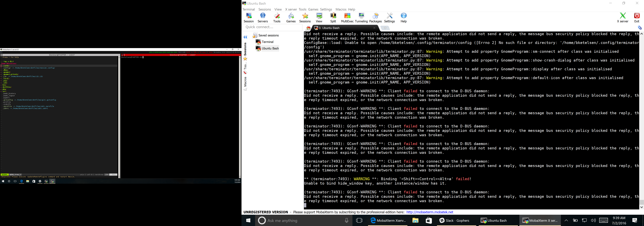Open the Macros menu
Screen dimensions: 644x226
[341, 9]
